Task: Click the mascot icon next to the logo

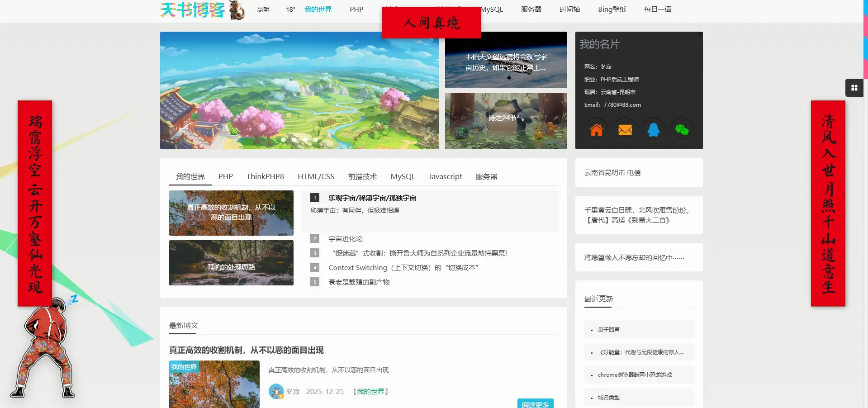Action: [x=237, y=10]
